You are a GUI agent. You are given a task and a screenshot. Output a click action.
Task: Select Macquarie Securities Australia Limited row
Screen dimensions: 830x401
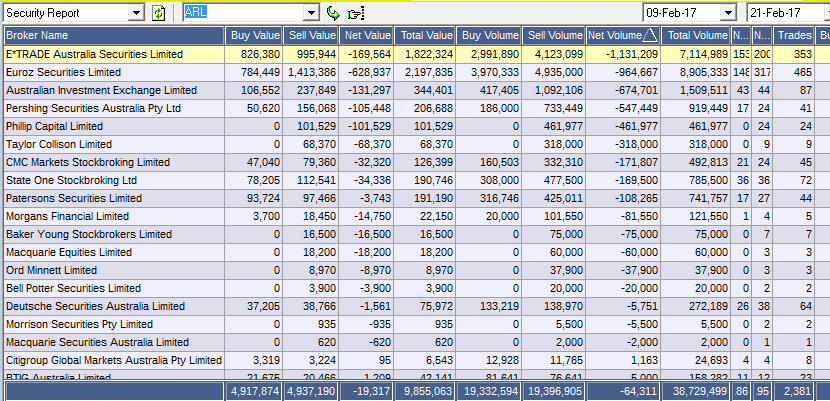tap(415, 342)
